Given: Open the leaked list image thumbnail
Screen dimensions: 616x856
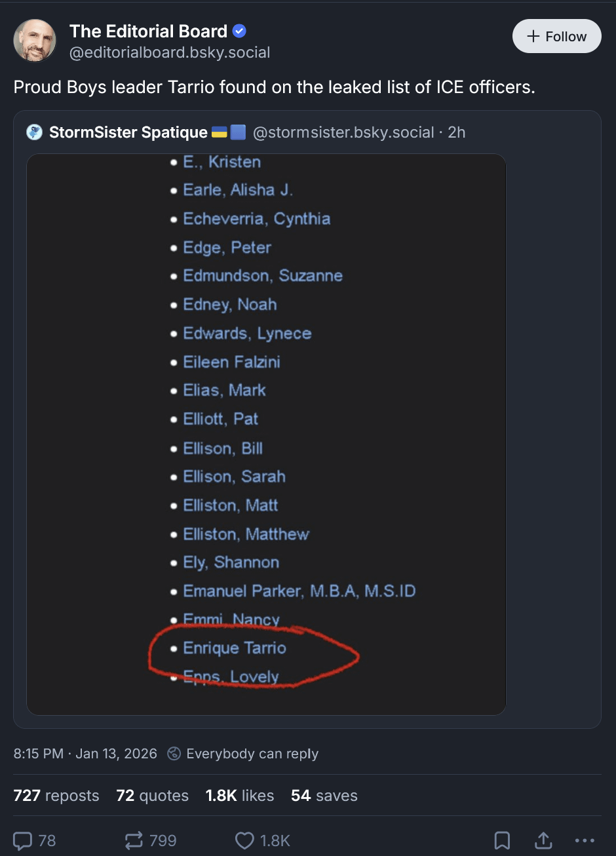Looking at the screenshot, I should (x=266, y=434).
